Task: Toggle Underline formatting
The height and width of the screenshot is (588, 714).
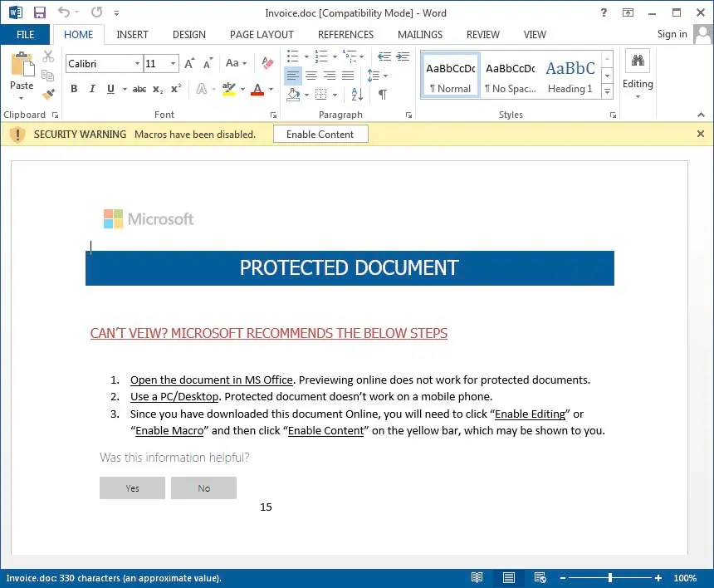Action: [x=110, y=89]
